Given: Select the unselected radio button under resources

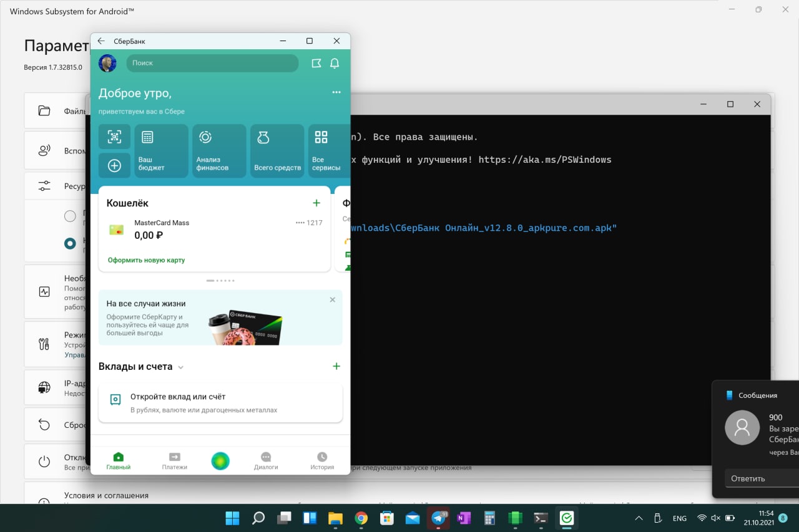Looking at the screenshot, I should (x=70, y=216).
